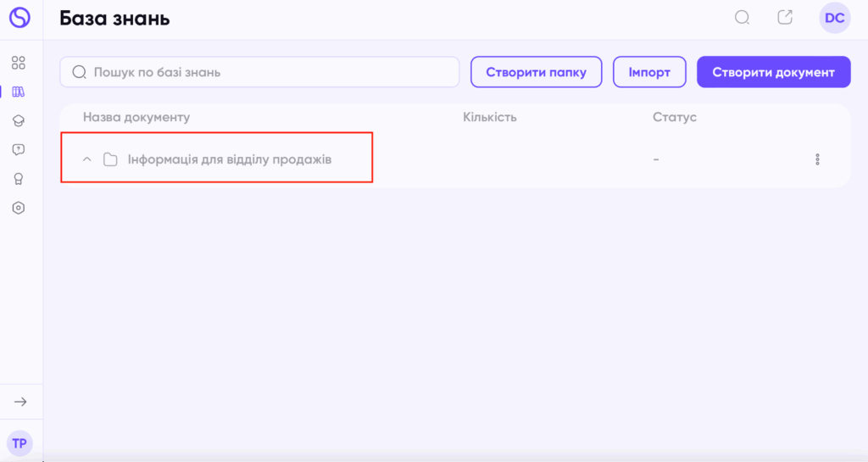Click the Назва документу column header
The width and height of the screenshot is (868, 462).
pos(136,117)
